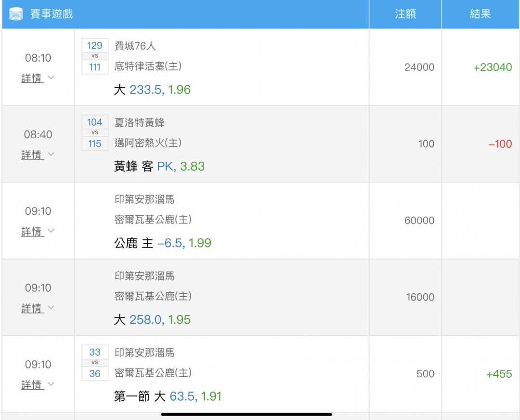Expand details chevron in the 60000 bet row
This screenshot has height=420, width=520.
click(51, 231)
